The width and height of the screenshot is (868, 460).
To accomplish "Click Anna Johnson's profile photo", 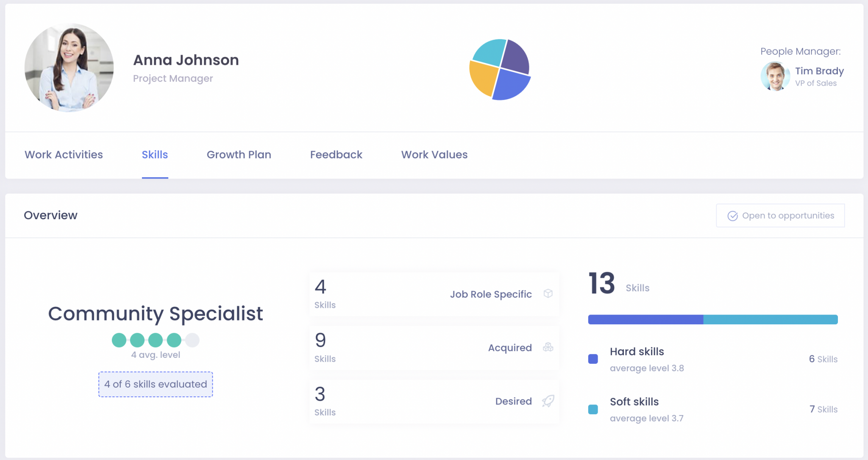I will 69,67.
